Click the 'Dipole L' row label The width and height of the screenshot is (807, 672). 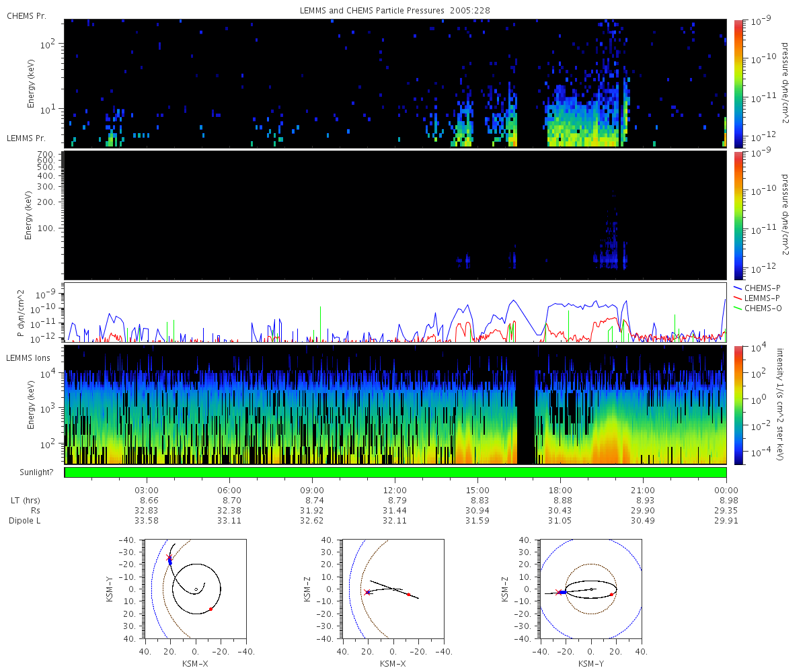(26, 521)
